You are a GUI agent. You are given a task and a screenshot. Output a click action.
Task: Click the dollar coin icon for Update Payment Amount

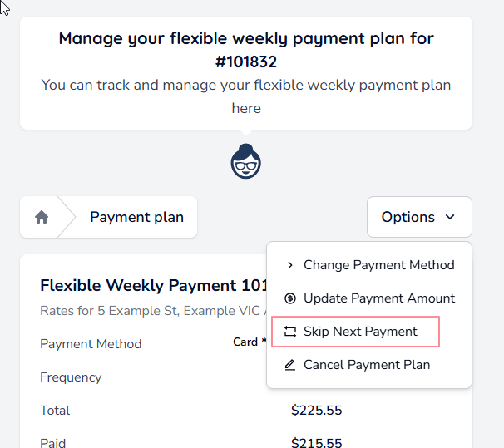[x=289, y=298]
